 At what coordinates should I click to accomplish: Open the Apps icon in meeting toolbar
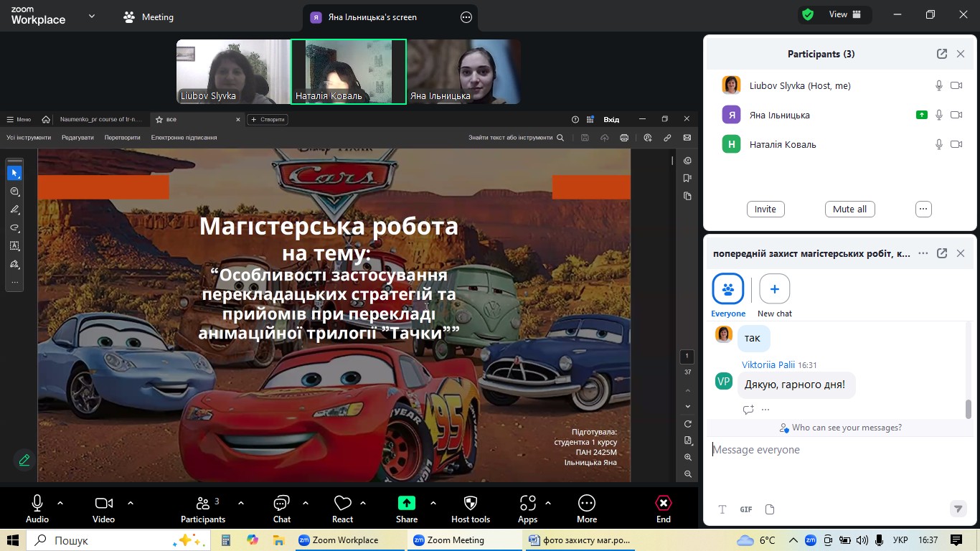528,508
